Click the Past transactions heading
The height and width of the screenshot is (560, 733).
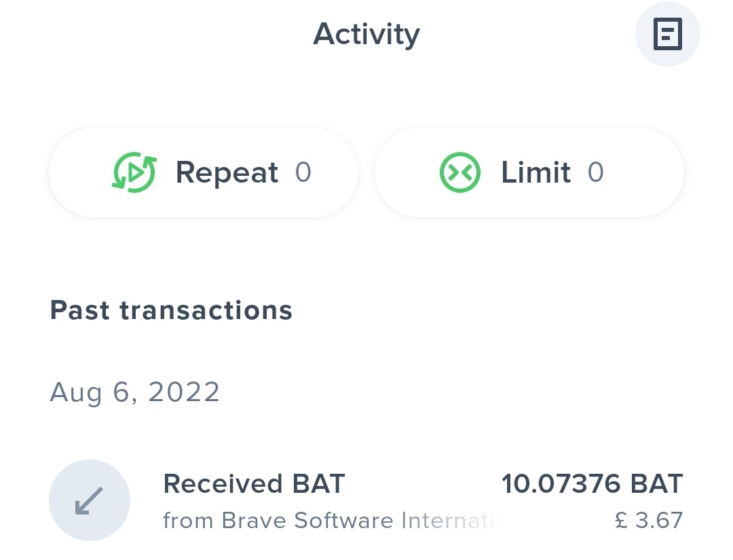(171, 310)
